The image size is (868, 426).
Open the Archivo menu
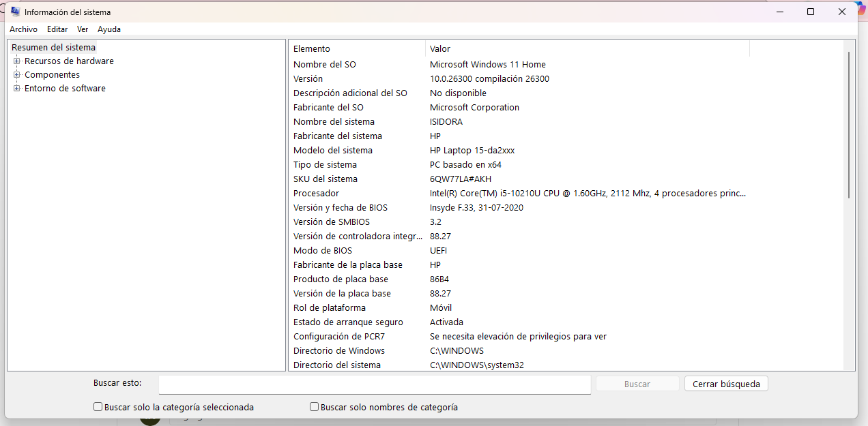23,29
